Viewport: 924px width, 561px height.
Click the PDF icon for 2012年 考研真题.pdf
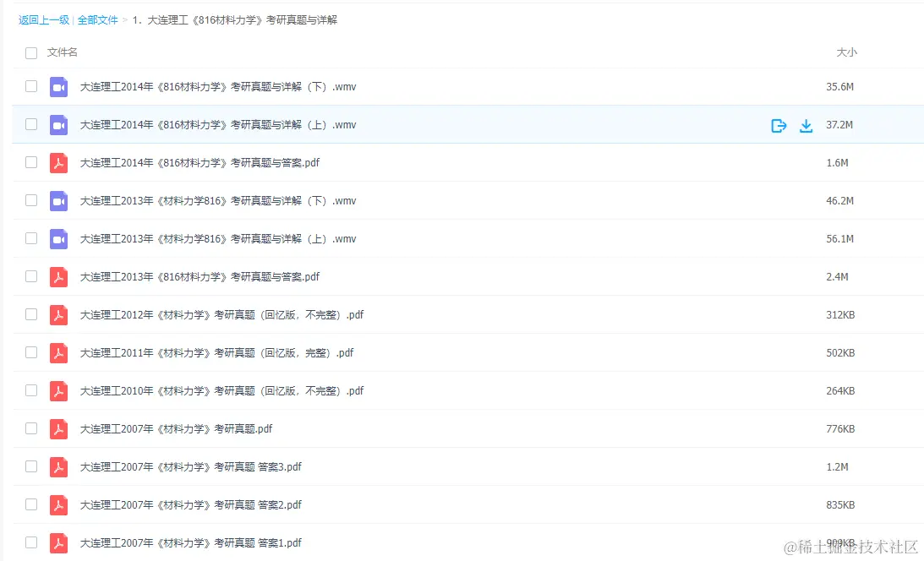click(58, 315)
